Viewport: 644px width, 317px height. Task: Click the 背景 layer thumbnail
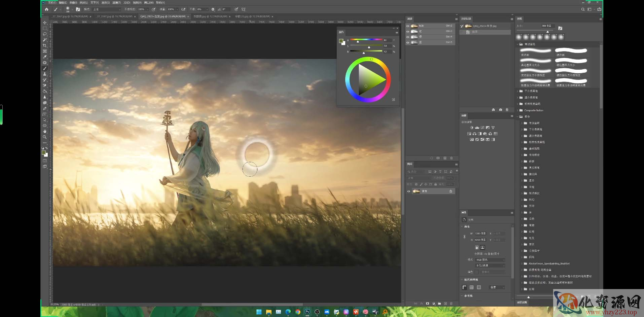tap(416, 191)
